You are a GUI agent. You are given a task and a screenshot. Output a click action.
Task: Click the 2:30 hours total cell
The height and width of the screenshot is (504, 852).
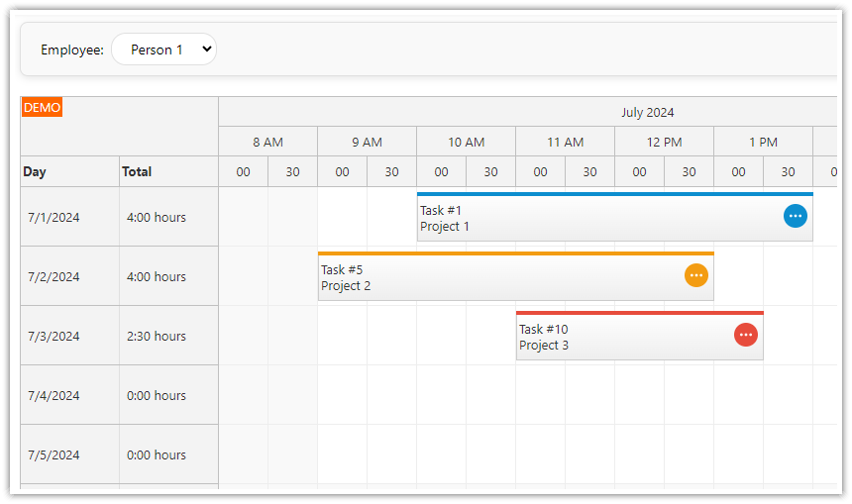[x=169, y=335]
